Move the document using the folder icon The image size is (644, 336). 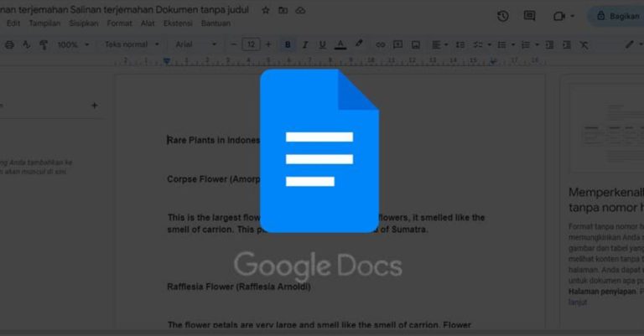coord(283,10)
